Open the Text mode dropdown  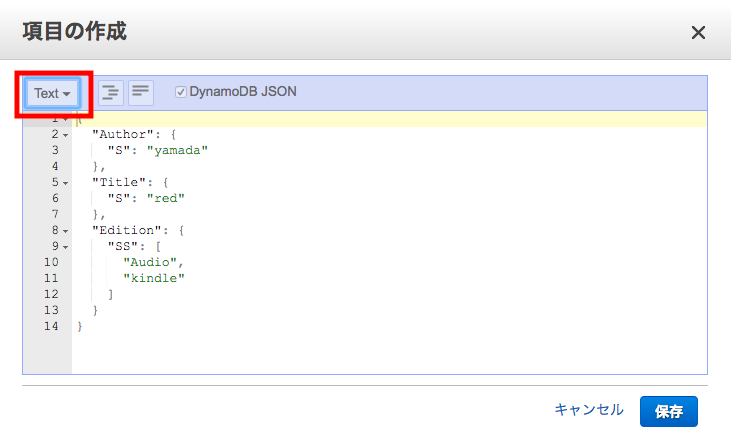(52, 93)
